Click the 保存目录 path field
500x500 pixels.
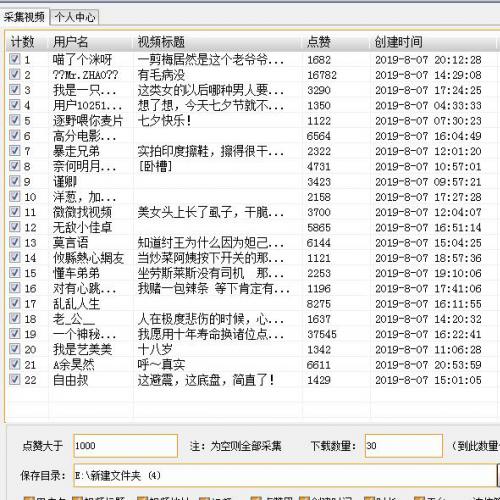[286, 475]
